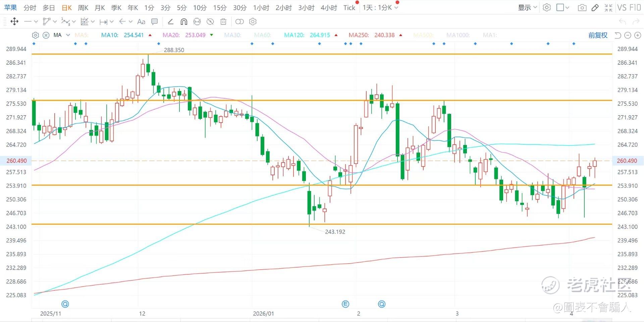Image resolution: width=644 pixels, height=322 pixels.
Task: Select the range measure ruler tool
Action: (x=104, y=22)
